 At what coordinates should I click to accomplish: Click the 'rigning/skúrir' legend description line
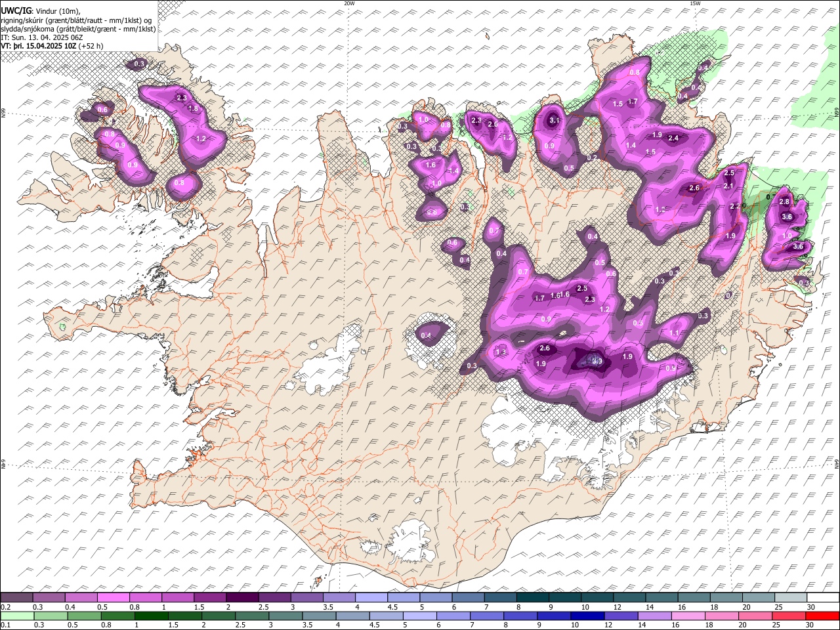point(77,20)
